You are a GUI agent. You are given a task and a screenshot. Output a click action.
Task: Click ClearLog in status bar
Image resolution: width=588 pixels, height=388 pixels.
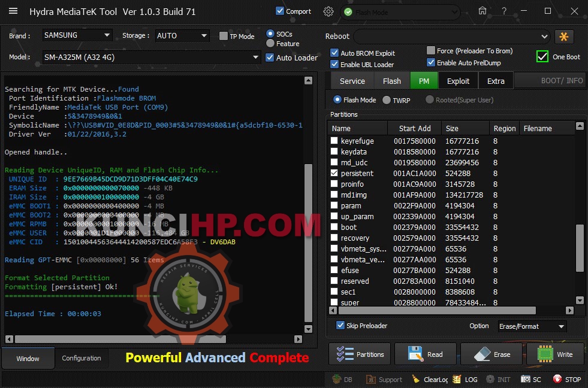[430, 380]
